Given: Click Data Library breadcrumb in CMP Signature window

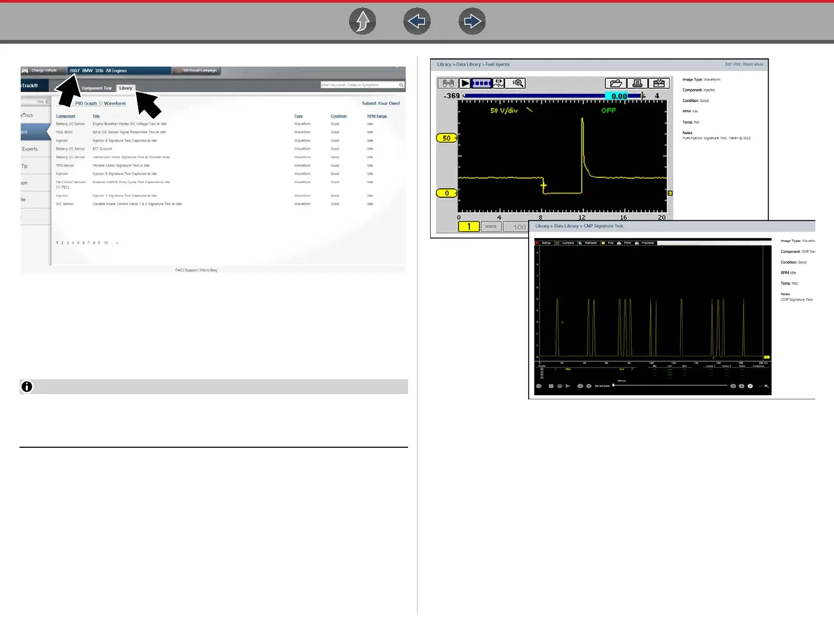Looking at the screenshot, I should (566, 226).
